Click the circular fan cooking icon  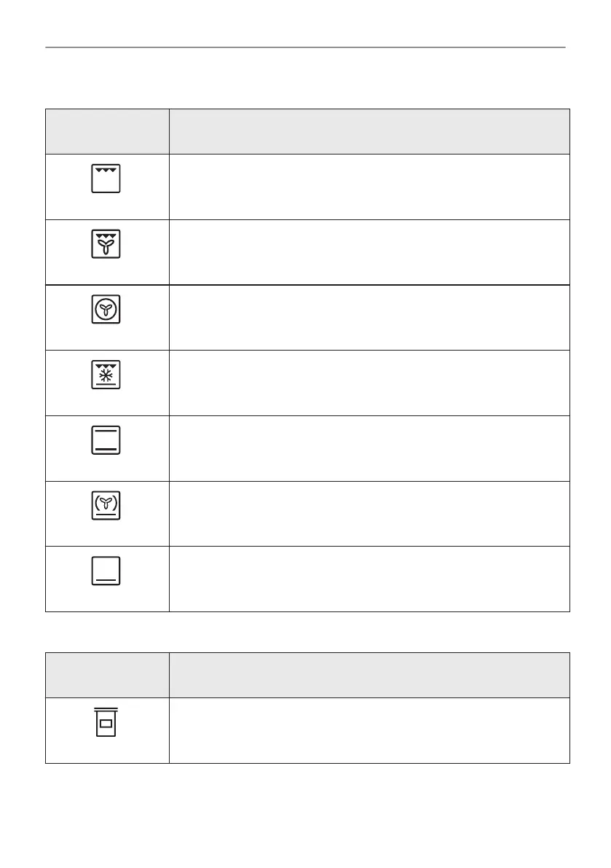point(106,310)
